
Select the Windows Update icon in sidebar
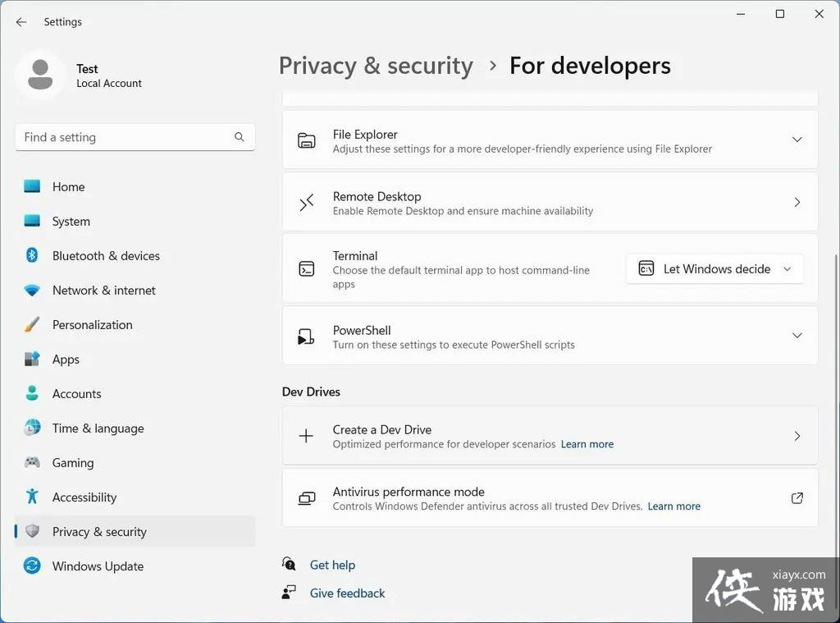(31, 566)
